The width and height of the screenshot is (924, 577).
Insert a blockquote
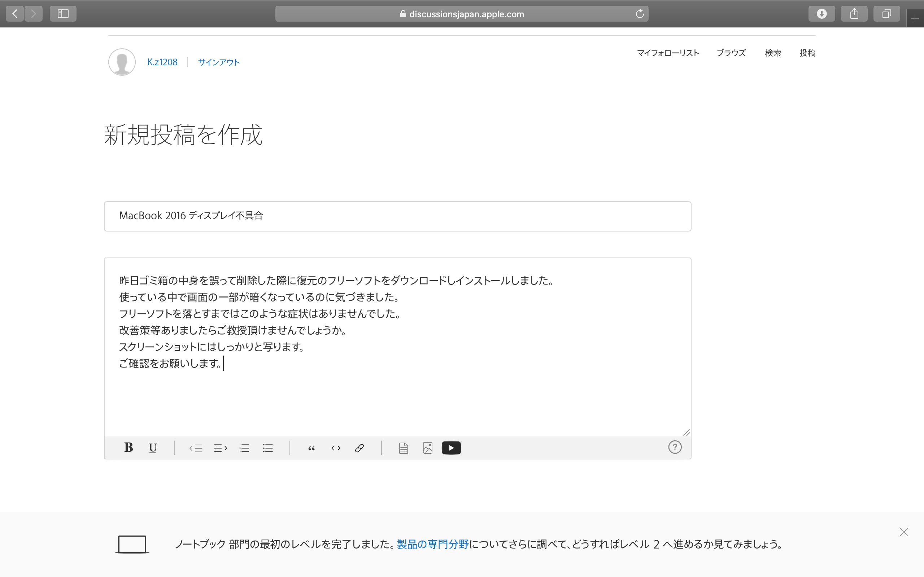tap(311, 448)
